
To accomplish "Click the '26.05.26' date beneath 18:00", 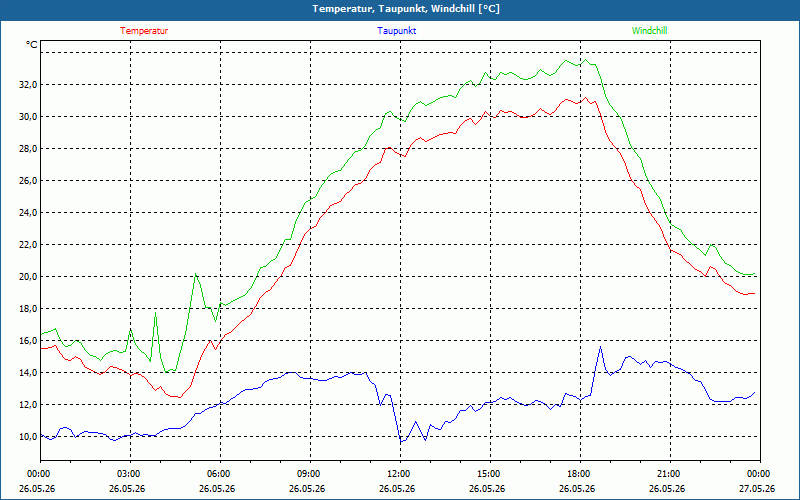I will (577, 489).
